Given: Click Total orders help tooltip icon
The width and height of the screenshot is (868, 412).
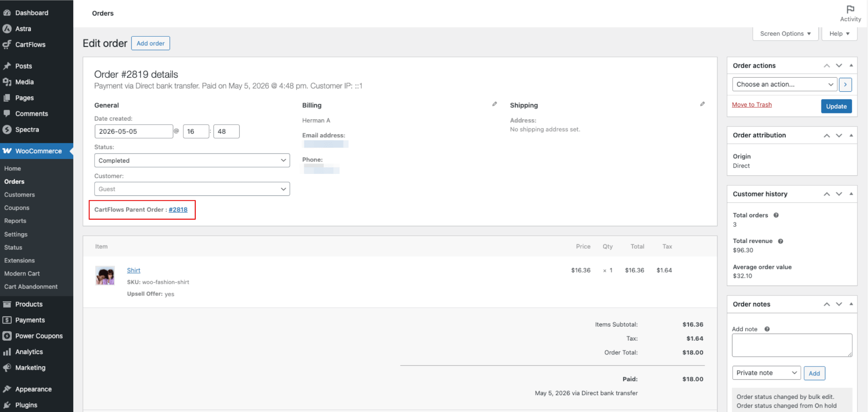Looking at the screenshot, I should 776,215.
